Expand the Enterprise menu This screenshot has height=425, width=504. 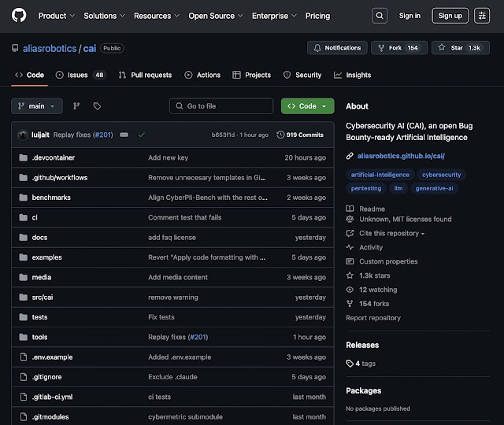(x=274, y=16)
